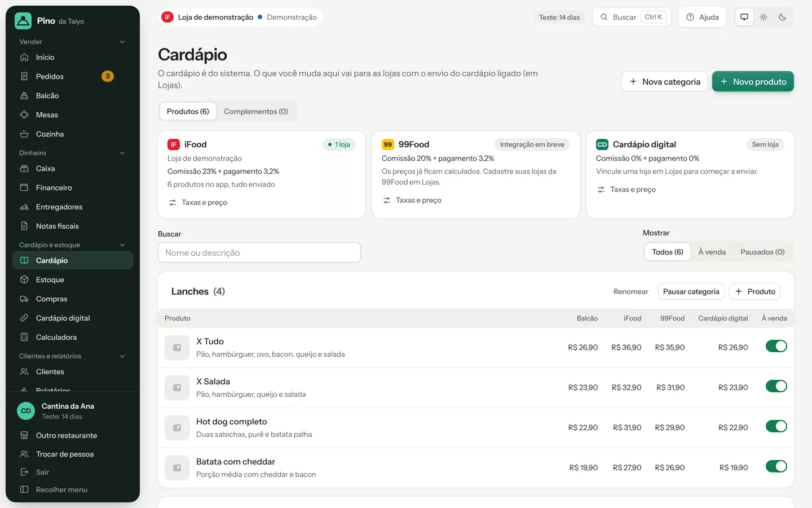Collapse the Vender sidebar section
The image size is (812, 508).
(x=72, y=42)
